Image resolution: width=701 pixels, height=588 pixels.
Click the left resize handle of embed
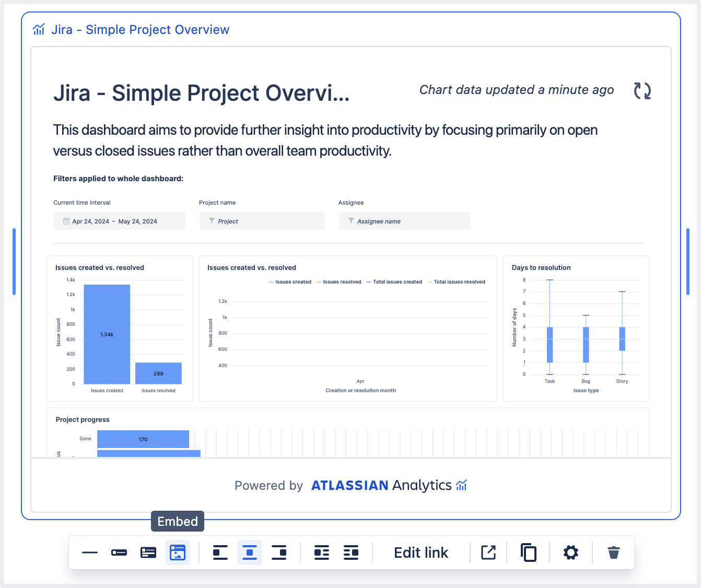coord(14,262)
